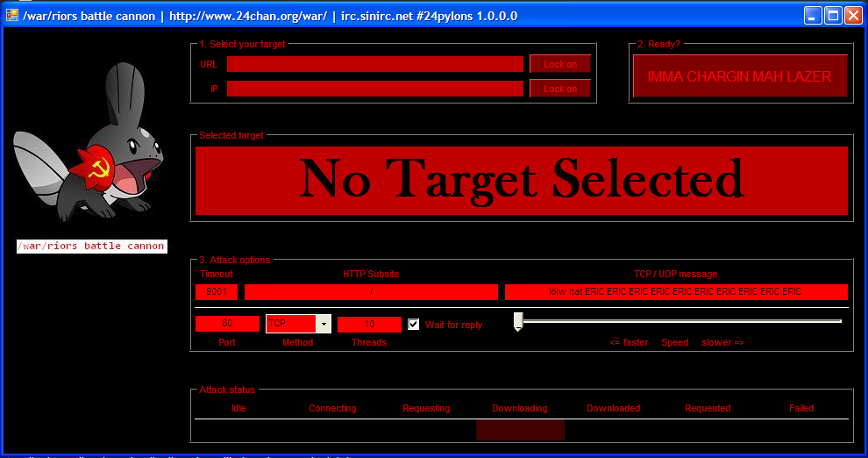Click the /war/riors battle cannon caption
868x458 pixels.
coord(92,246)
